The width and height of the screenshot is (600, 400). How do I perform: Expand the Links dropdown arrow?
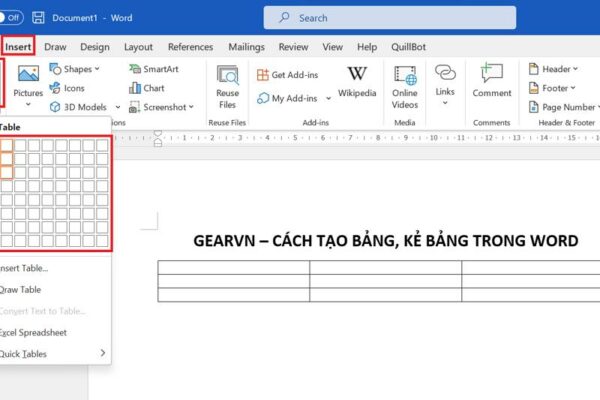click(445, 103)
